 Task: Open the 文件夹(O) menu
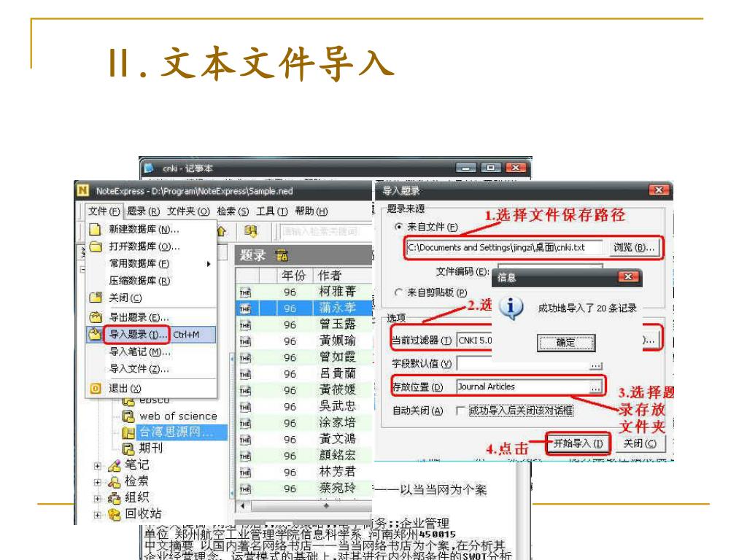point(188,211)
